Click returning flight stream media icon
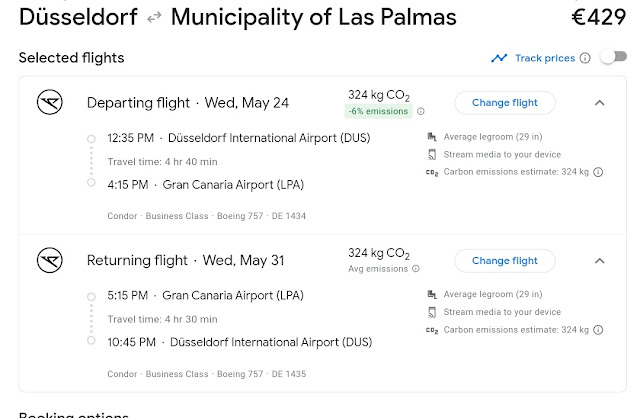This screenshot has height=418, width=640. click(432, 312)
